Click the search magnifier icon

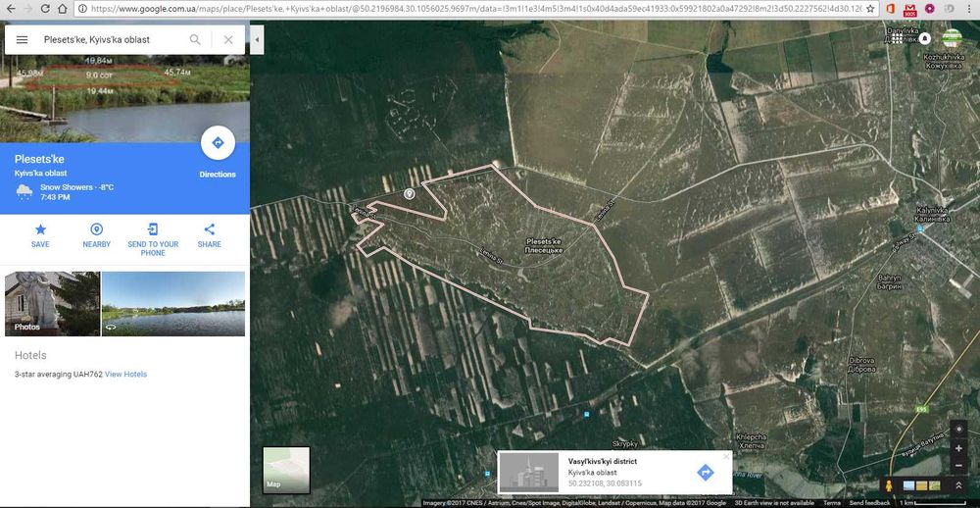pyautogui.click(x=195, y=39)
